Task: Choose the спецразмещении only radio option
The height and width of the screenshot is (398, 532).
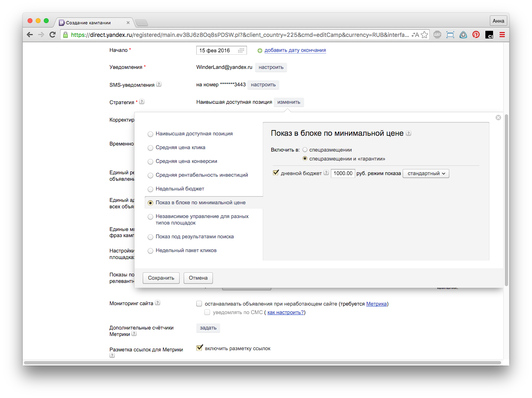Action: coord(305,150)
